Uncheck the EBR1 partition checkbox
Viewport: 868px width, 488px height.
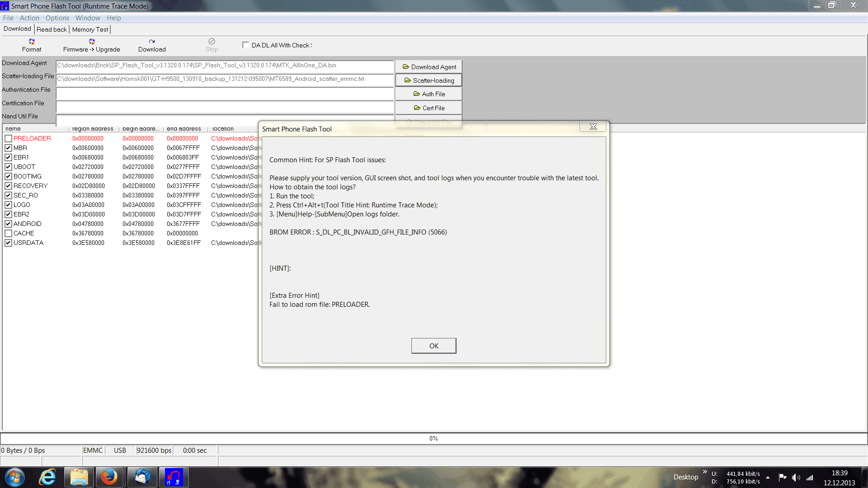click(8, 158)
